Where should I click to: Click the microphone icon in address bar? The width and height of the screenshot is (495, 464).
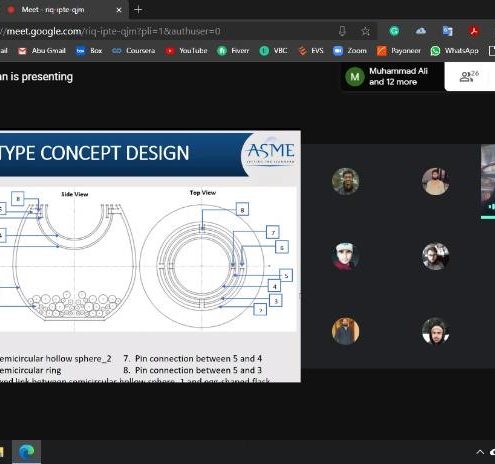pos(342,31)
